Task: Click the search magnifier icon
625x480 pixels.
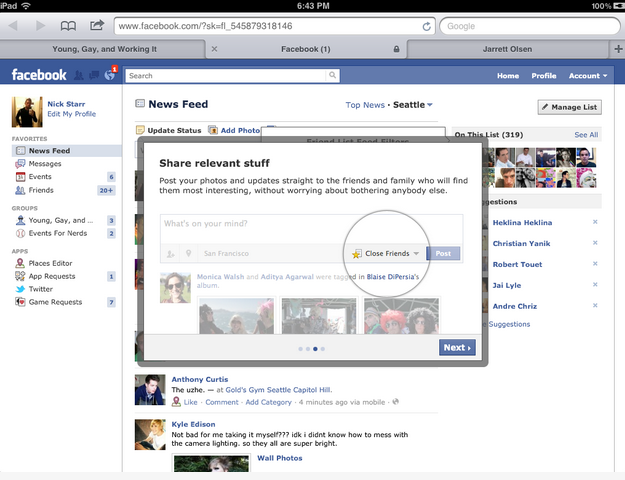Action: click(332, 75)
